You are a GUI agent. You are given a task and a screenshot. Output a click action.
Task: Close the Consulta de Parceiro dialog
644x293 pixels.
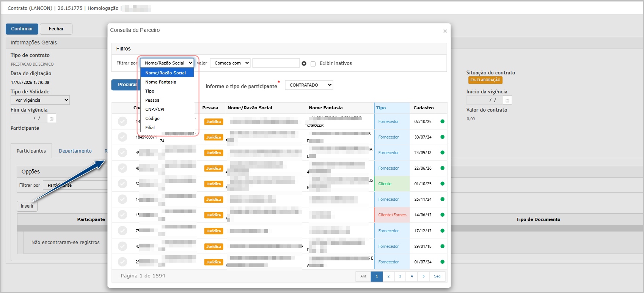445,31
